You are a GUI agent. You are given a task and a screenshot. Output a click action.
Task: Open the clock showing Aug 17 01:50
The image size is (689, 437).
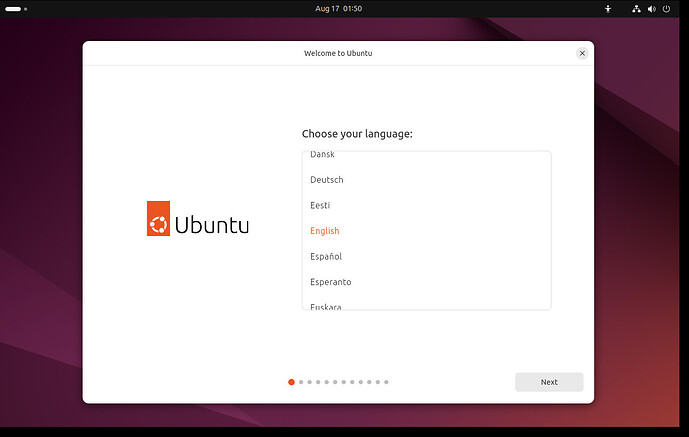(x=338, y=9)
